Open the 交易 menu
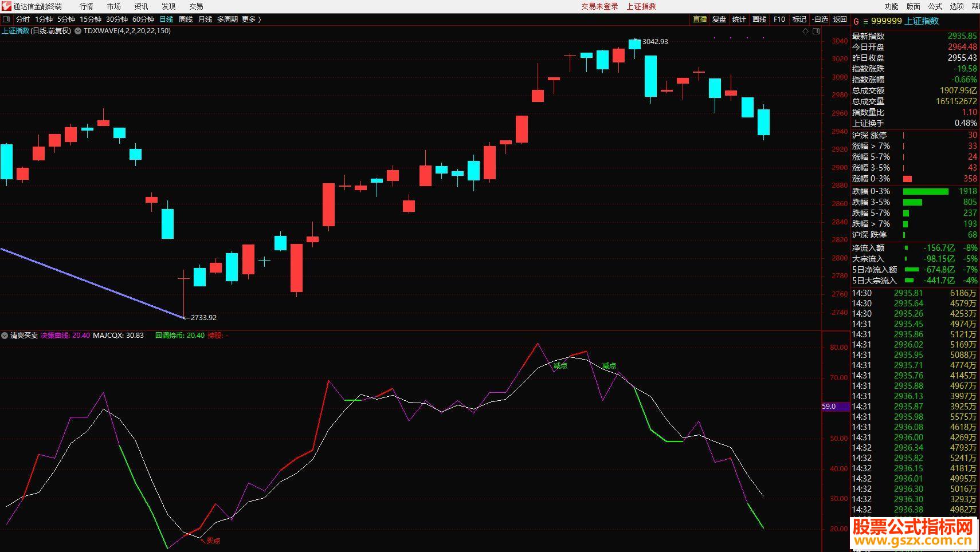Screen dimensions: 980x552 click(196, 6)
